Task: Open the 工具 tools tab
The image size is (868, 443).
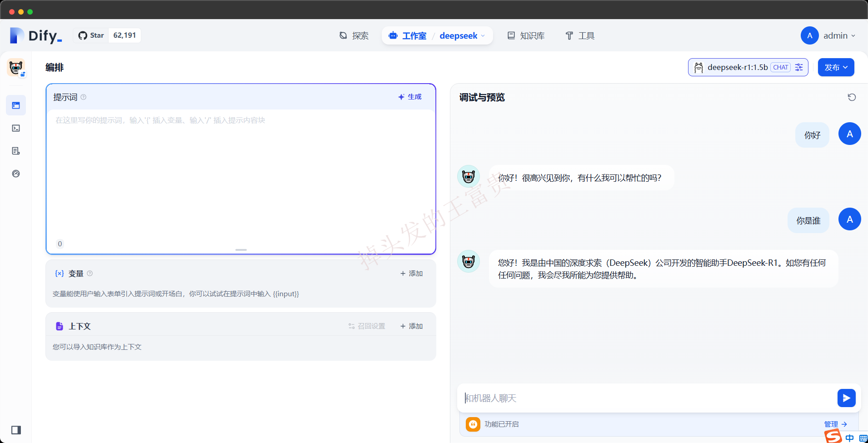Action: coord(580,35)
